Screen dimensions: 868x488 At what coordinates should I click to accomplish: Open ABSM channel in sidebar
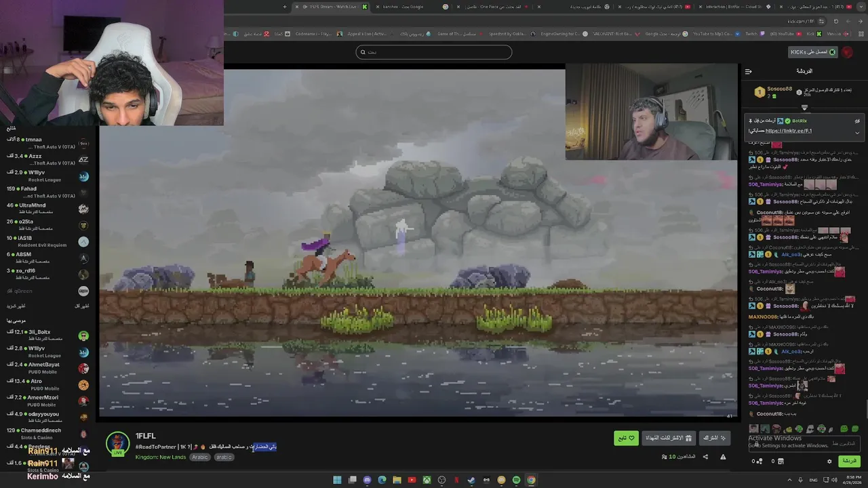tap(47, 258)
